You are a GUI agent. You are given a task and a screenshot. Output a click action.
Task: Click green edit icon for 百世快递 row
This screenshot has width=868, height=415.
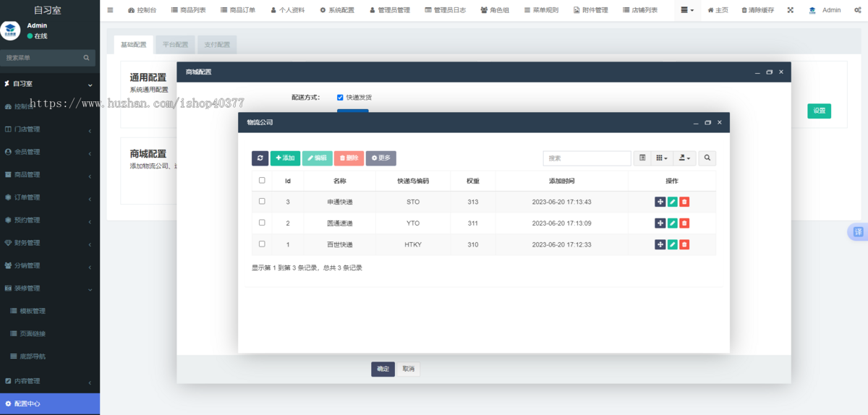[x=672, y=244]
